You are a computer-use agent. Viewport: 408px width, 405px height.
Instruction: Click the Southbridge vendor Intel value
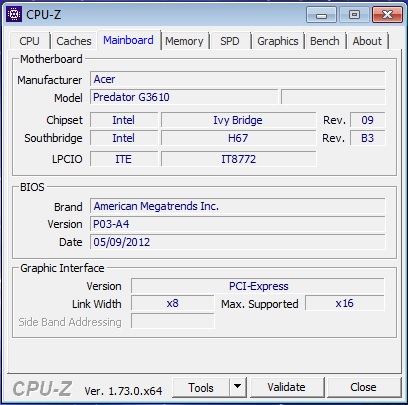click(x=124, y=138)
